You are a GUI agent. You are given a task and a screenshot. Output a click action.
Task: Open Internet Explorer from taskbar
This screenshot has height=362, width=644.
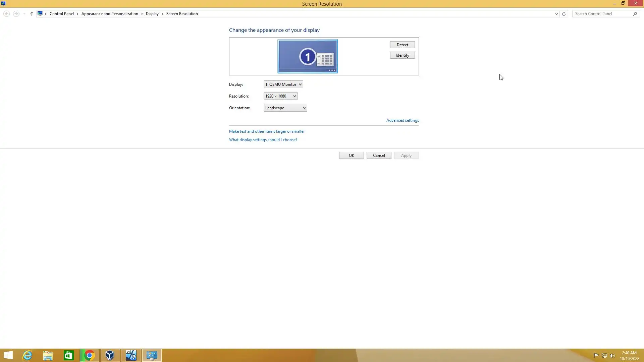(x=27, y=355)
